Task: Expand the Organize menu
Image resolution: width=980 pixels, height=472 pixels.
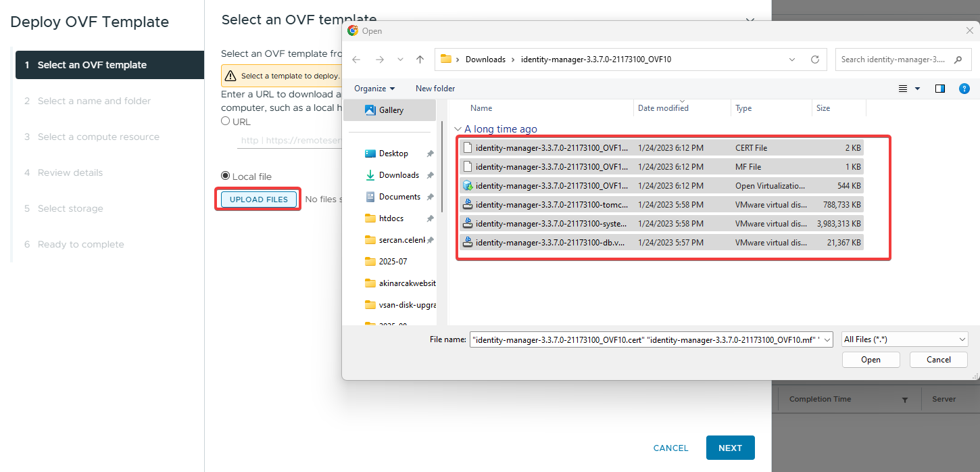Action: (374, 89)
